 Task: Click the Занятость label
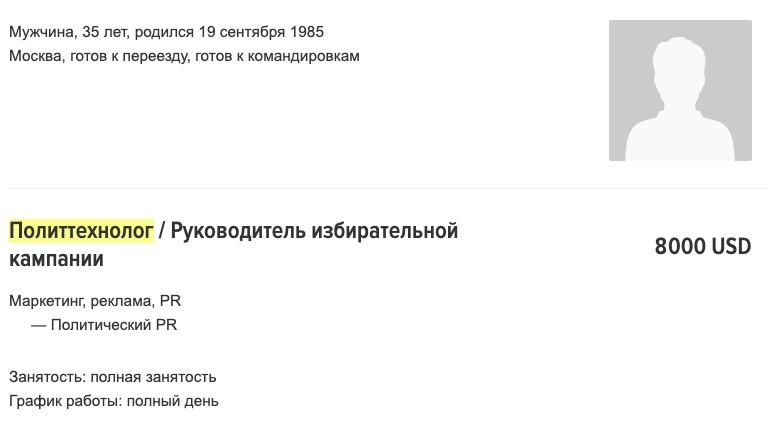[x=46, y=377]
